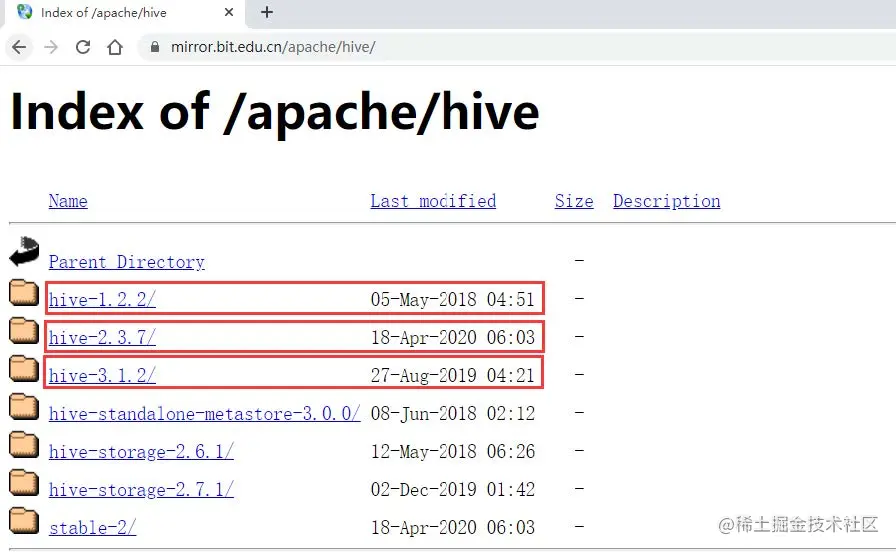The height and width of the screenshot is (552, 896).
Task: Reload the page with the refresh icon
Action: 83,47
